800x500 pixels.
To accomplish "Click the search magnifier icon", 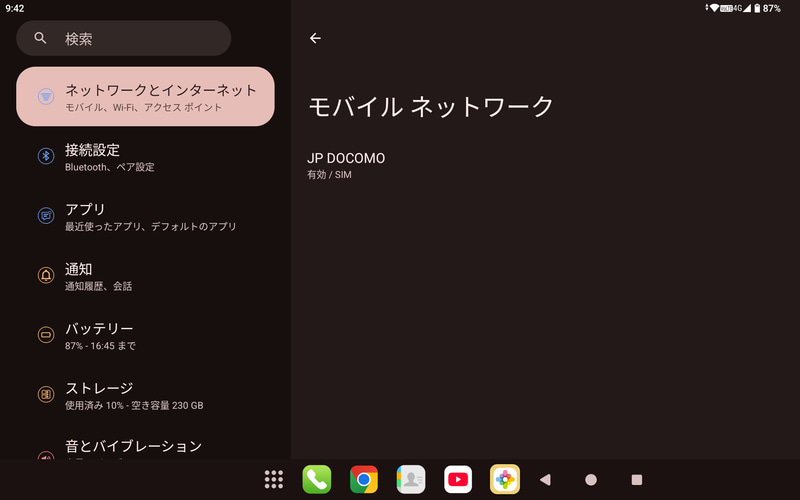I will [40, 38].
